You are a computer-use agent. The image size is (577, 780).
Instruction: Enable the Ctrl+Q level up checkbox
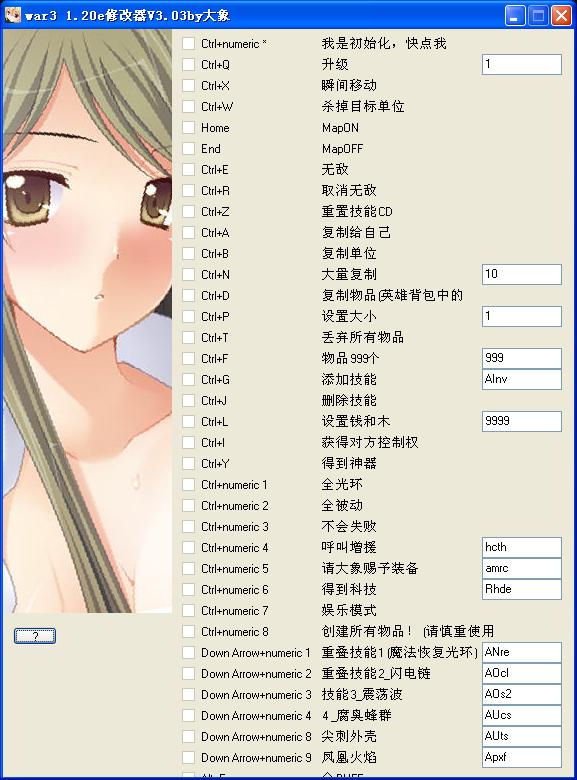coord(189,65)
